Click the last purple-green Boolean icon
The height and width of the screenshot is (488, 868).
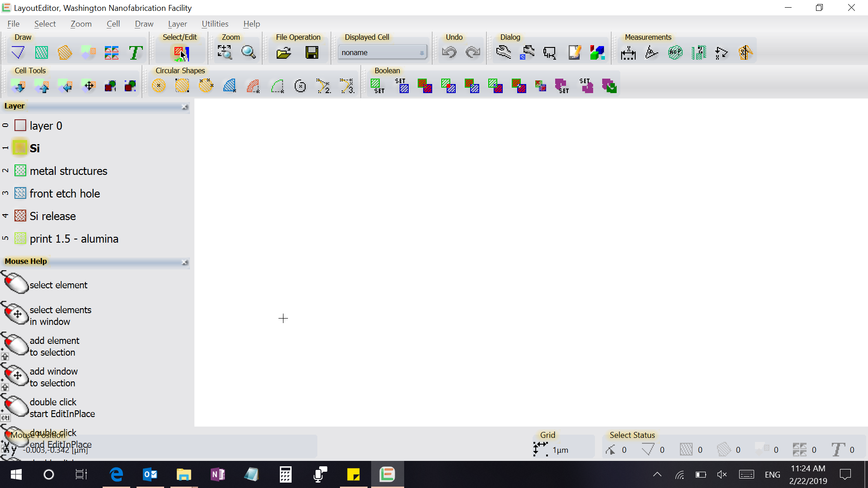(609, 86)
